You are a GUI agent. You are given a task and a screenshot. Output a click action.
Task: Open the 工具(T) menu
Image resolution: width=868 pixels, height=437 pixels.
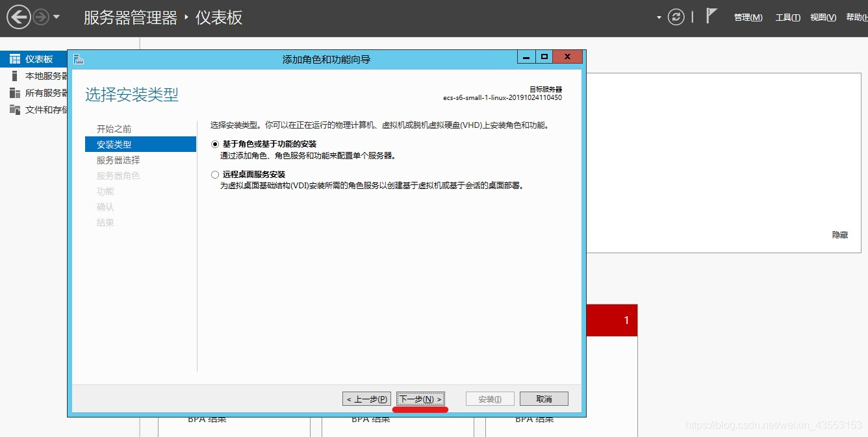[787, 18]
